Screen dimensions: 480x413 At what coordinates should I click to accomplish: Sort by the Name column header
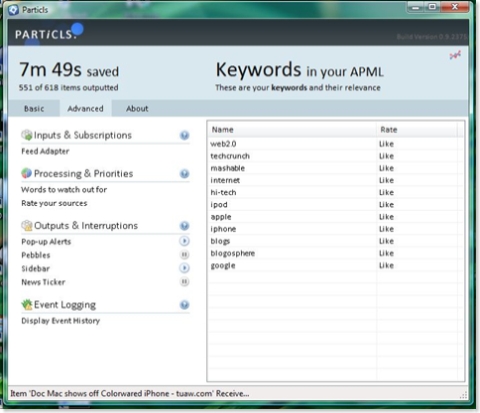tap(293, 130)
